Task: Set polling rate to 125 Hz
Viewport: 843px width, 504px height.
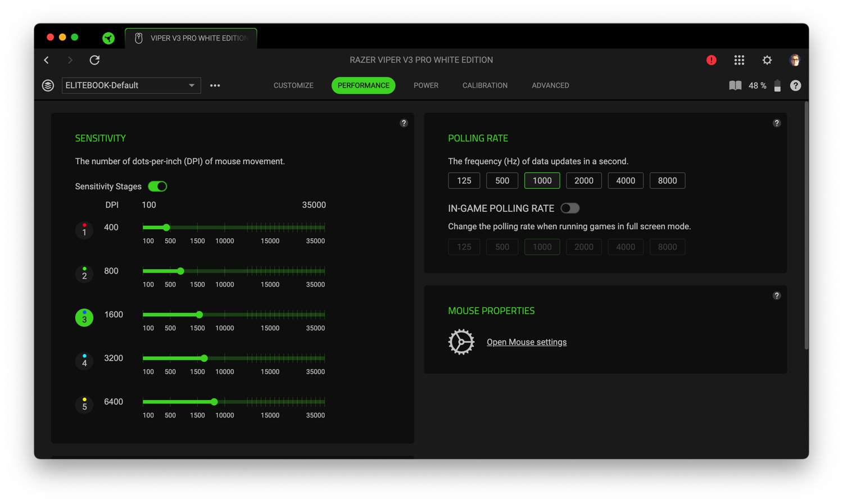Action: 464,180
